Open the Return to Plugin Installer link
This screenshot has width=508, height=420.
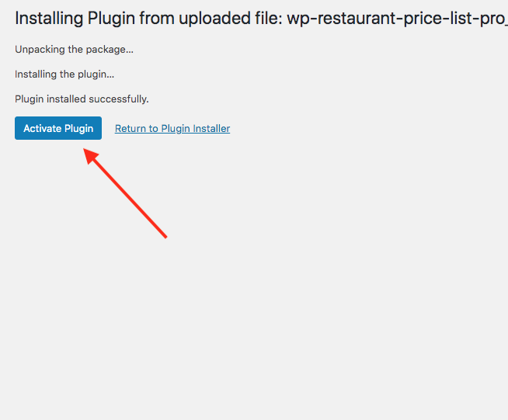click(172, 128)
